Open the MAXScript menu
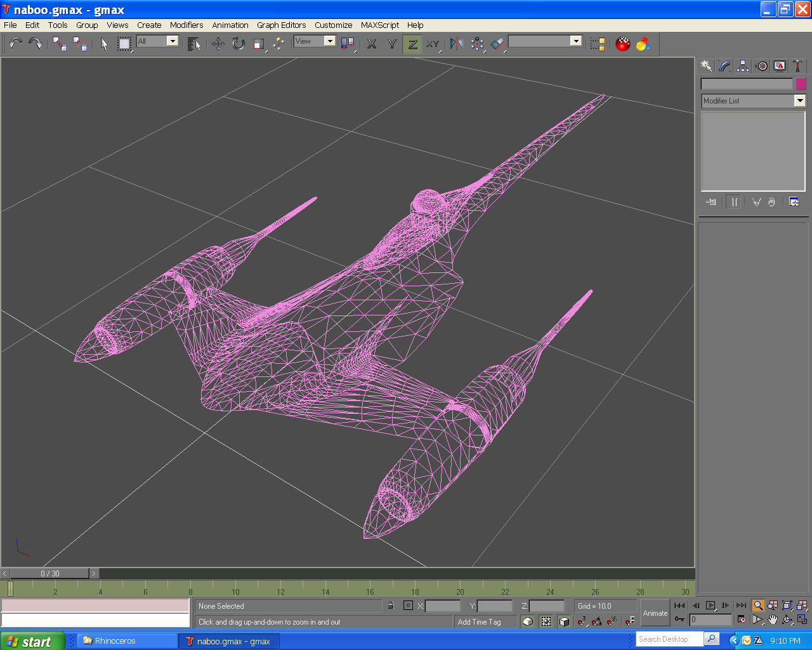Screen dimensions: 812x650 click(380, 25)
